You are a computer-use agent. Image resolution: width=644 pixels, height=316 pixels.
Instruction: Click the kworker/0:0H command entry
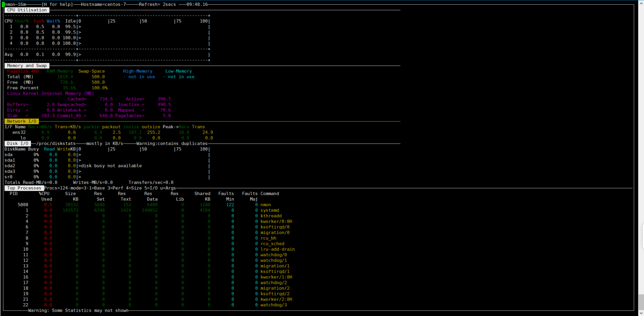[x=276, y=221]
